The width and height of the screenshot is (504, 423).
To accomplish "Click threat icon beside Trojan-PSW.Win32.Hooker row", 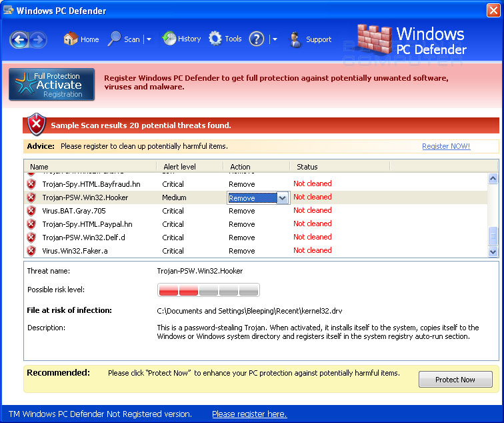I will [x=31, y=197].
